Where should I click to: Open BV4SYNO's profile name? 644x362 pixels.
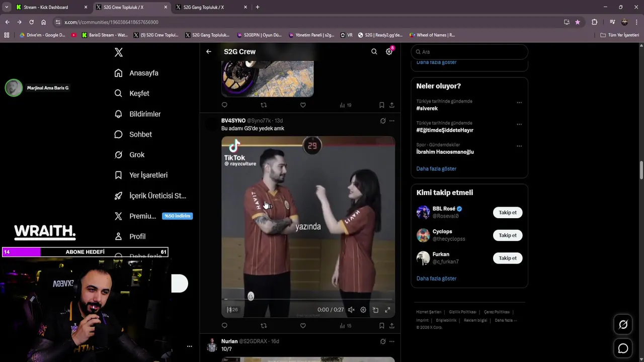(x=233, y=121)
